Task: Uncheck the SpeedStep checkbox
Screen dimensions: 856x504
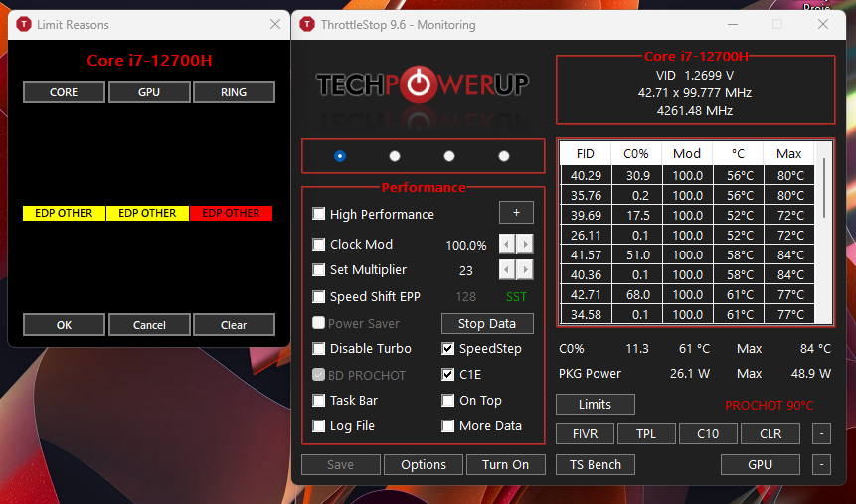Action: 447,348
